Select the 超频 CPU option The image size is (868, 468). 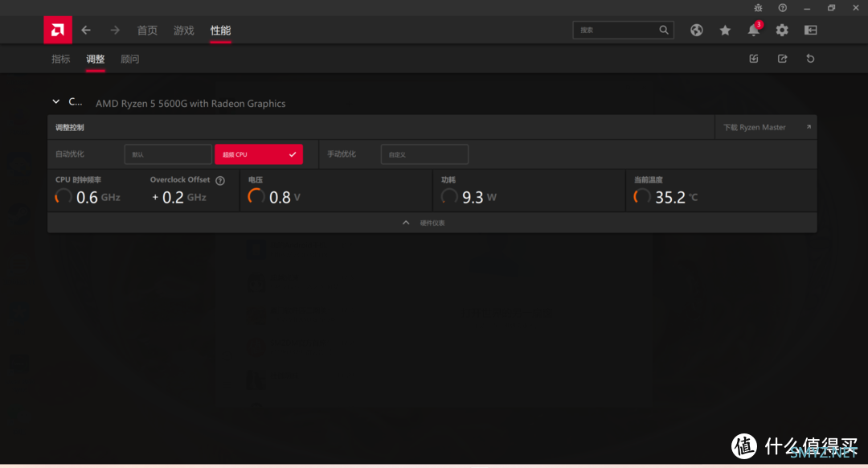pyautogui.click(x=259, y=154)
